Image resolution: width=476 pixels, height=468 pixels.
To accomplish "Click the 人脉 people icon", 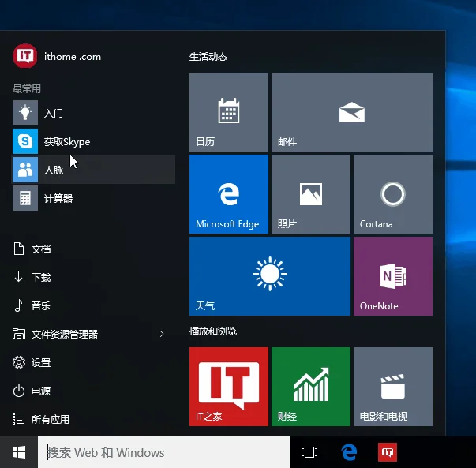I will pos(25,170).
